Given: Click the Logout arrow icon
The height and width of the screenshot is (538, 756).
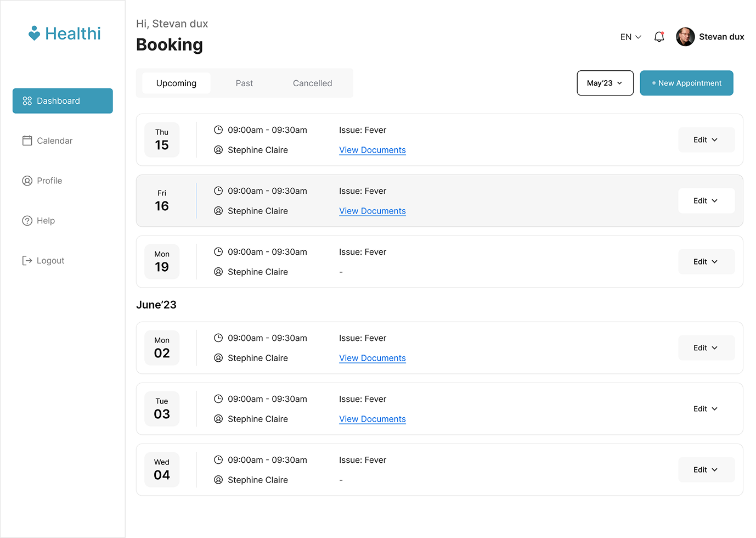Looking at the screenshot, I should click(x=27, y=261).
